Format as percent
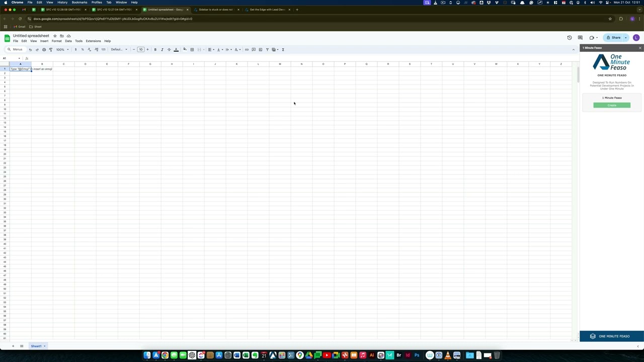The height and width of the screenshot is (362, 644). 83,49
